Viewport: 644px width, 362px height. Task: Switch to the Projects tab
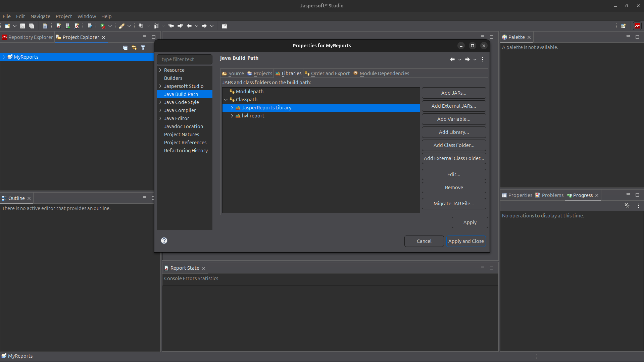pyautogui.click(x=260, y=73)
